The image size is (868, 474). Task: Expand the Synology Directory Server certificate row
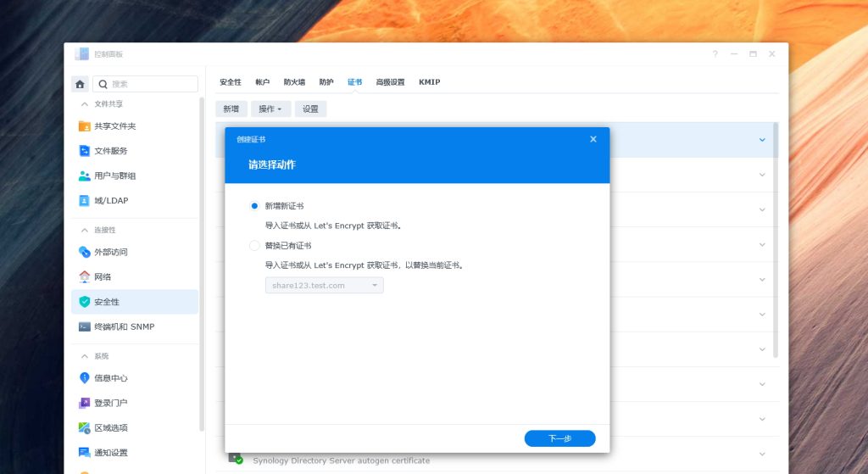click(762, 454)
